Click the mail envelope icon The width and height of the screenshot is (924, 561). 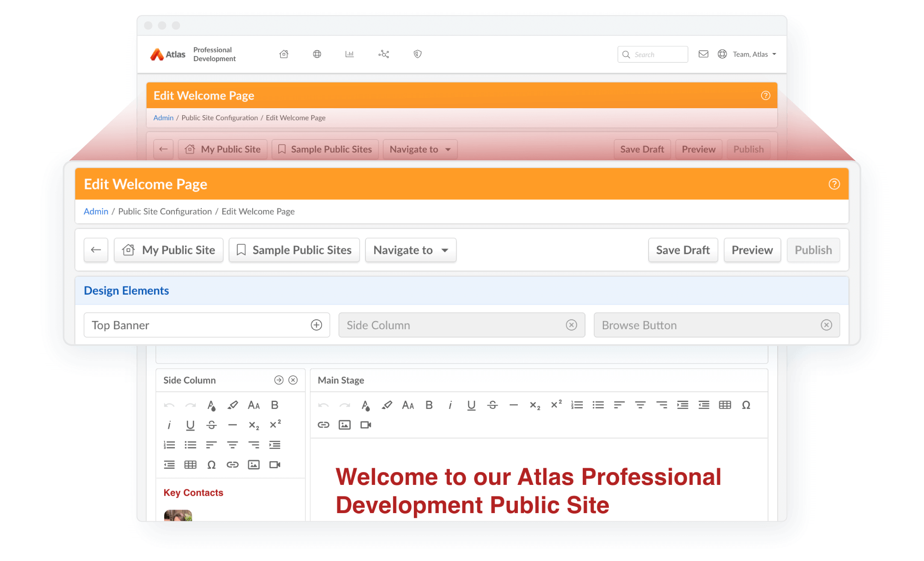coord(703,54)
